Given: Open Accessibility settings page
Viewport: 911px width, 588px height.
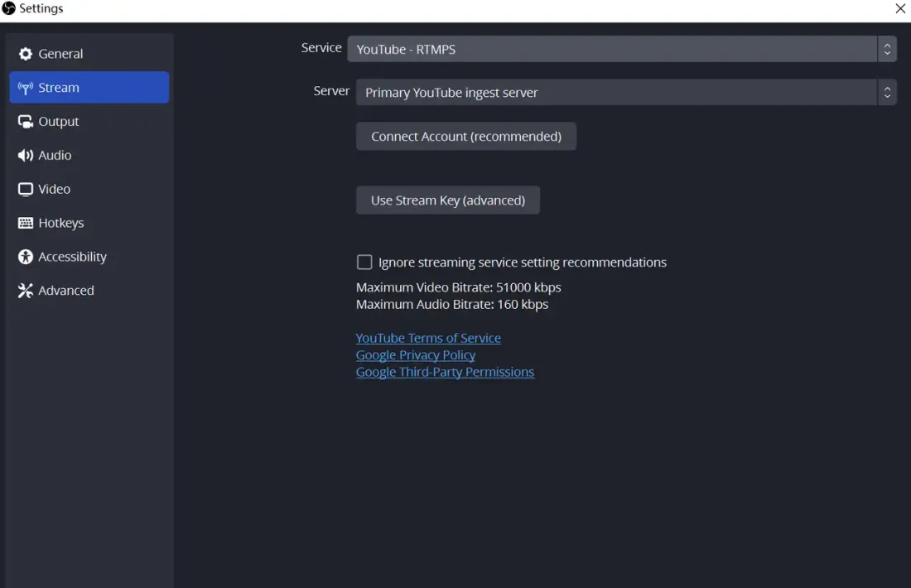Looking at the screenshot, I should [x=89, y=257].
